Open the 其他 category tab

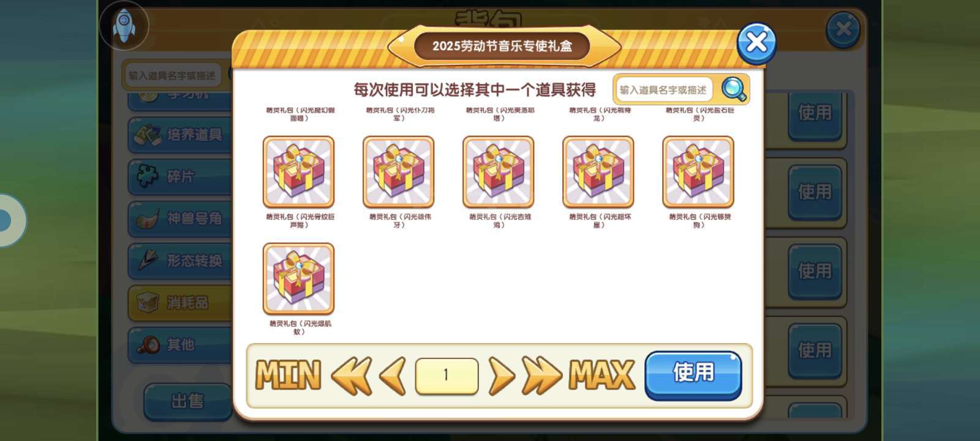pos(179,345)
